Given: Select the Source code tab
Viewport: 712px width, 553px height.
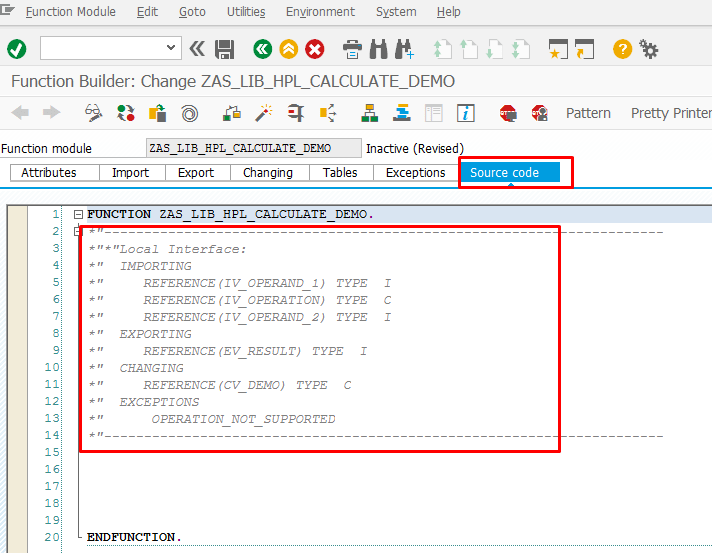Looking at the screenshot, I should point(510,173).
